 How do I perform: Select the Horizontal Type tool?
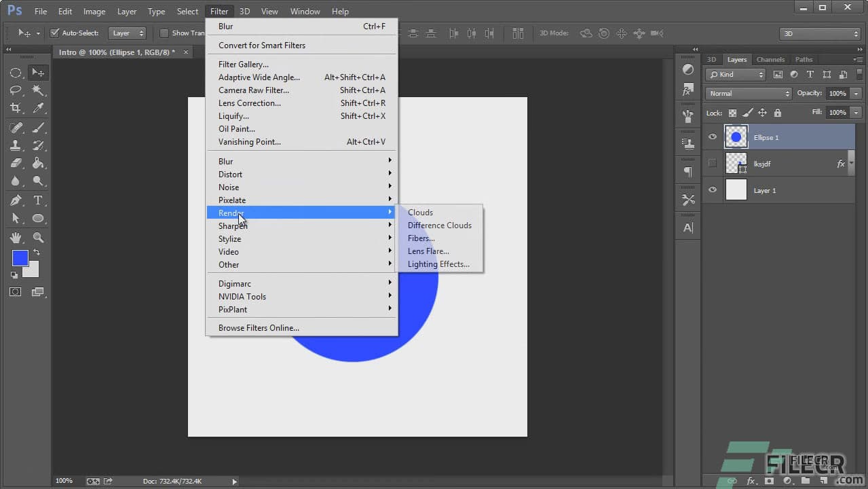pyautogui.click(x=39, y=200)
